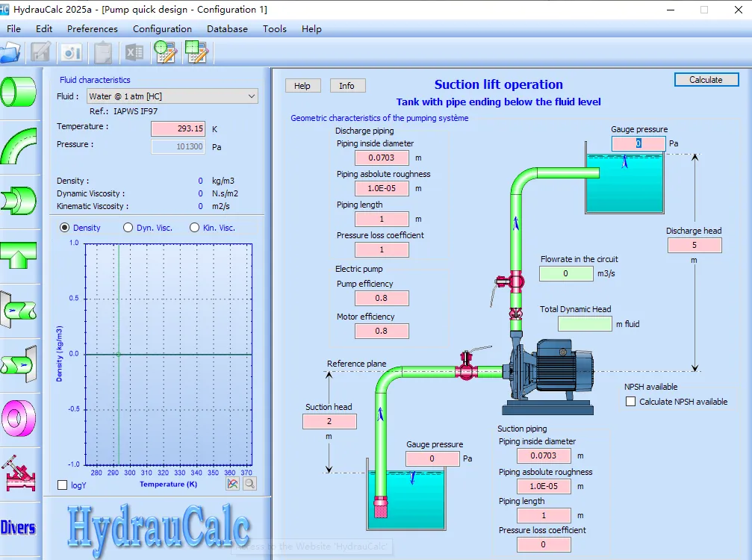Click discharge Piping length field
The height and width of the screenshot is (560, 752).
click(x=382, y=219)
